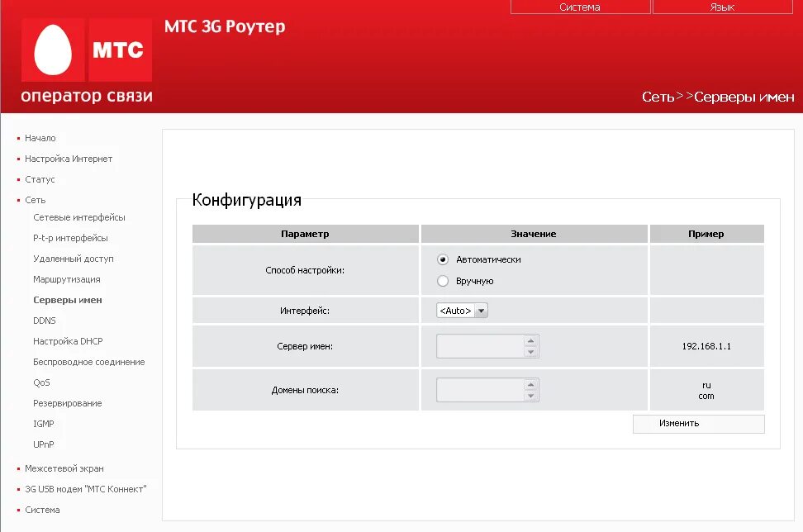Select the Автоматически radio button
Viewport: 803px width, 532px height.
click(x=443, y=259)
